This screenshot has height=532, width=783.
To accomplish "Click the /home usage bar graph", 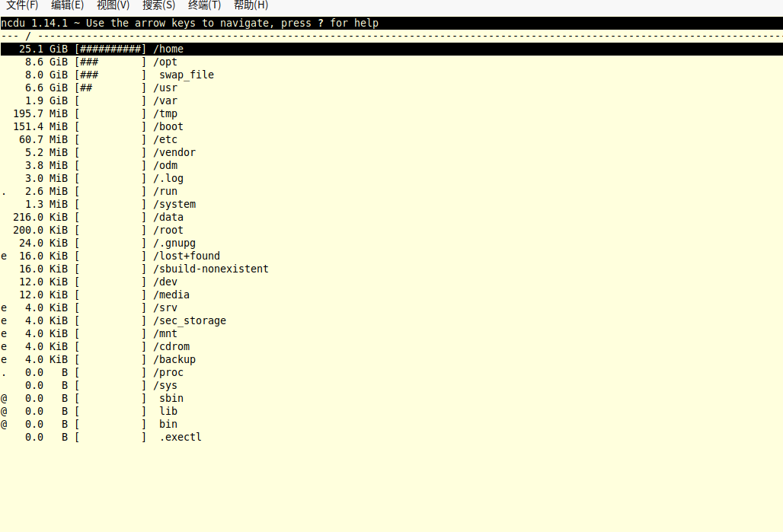I will point(111,49).
